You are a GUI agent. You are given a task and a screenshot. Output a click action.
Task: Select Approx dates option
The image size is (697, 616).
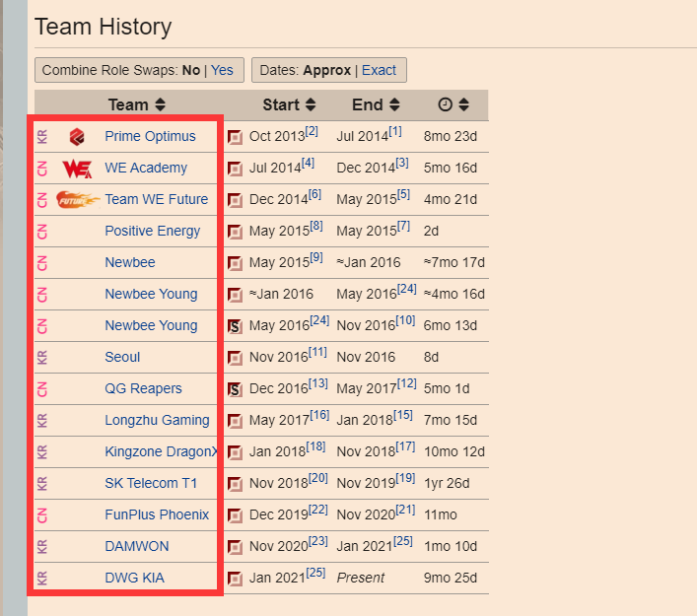327,70
